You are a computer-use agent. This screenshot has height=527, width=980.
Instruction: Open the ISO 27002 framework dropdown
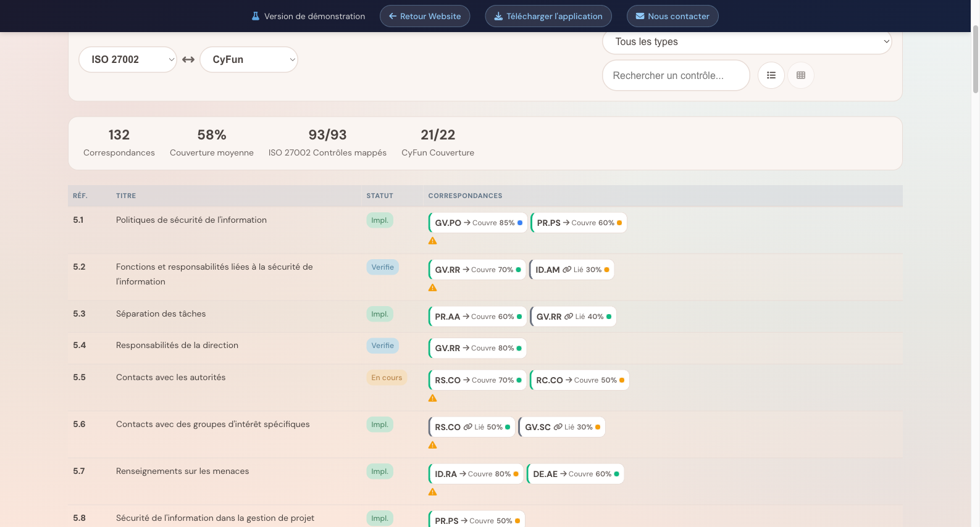128,60
